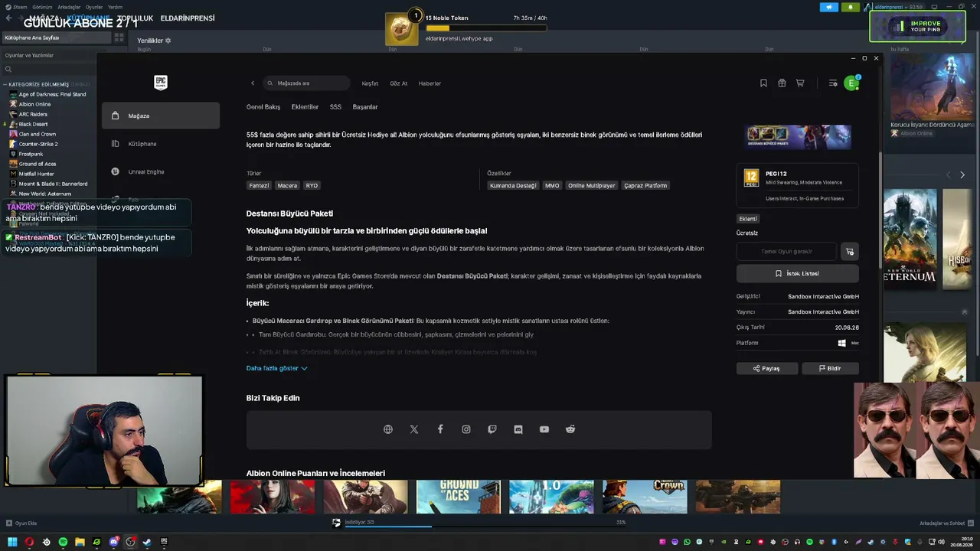Open the Discord social icon
The width and height of the screenshot is (980, 551).
518,429
